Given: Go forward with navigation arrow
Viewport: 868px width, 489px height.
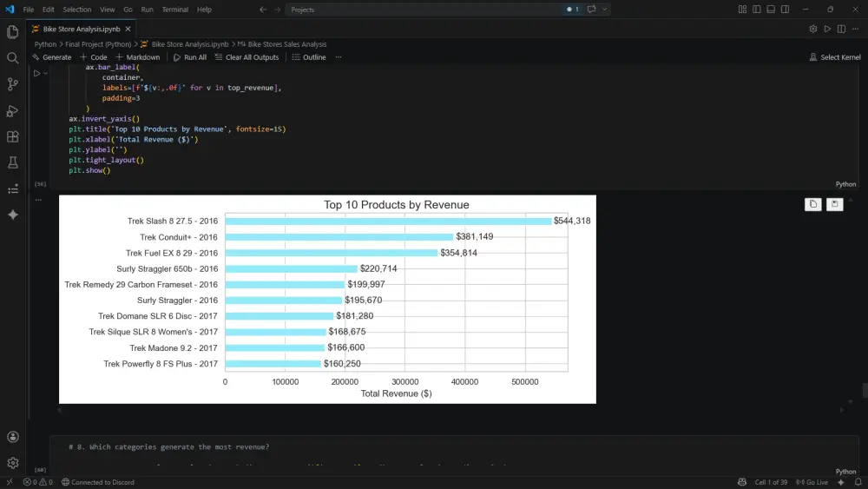Looking at the screenshot, I should [x=277, y=10].
